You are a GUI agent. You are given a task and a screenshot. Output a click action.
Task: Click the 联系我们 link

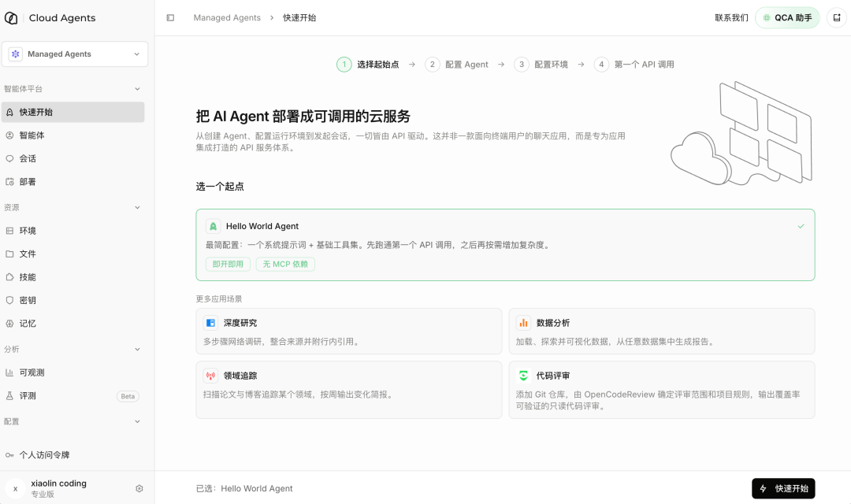[x=731, y=18]
